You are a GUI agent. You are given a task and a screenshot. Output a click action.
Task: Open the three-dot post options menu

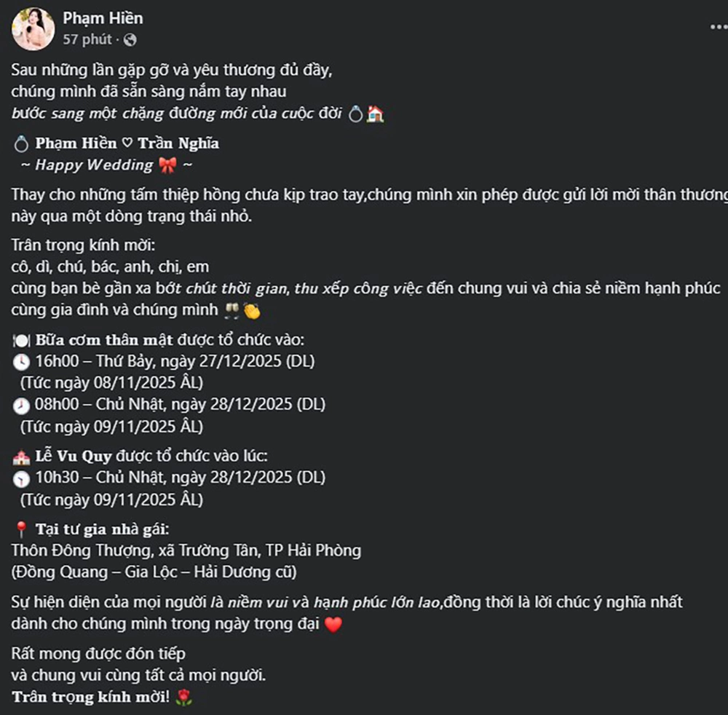[717, 27]
